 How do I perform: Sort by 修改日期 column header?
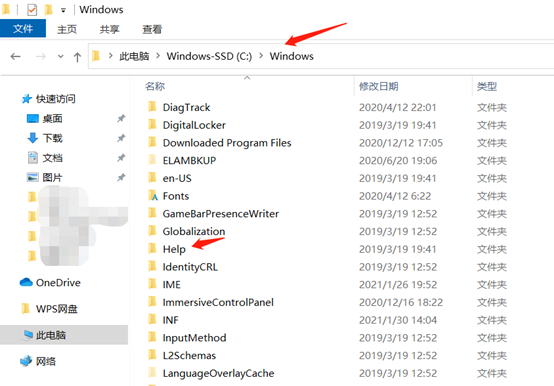[x=378, y=86]
